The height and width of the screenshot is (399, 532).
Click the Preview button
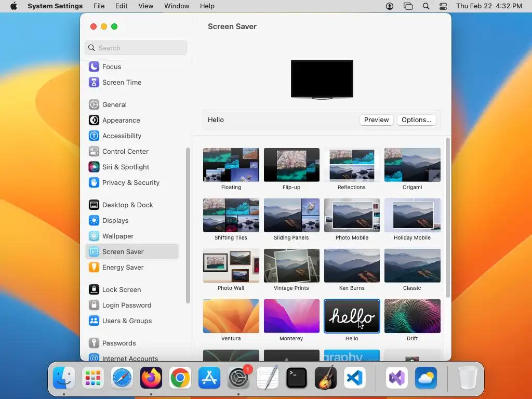point(376,120)
